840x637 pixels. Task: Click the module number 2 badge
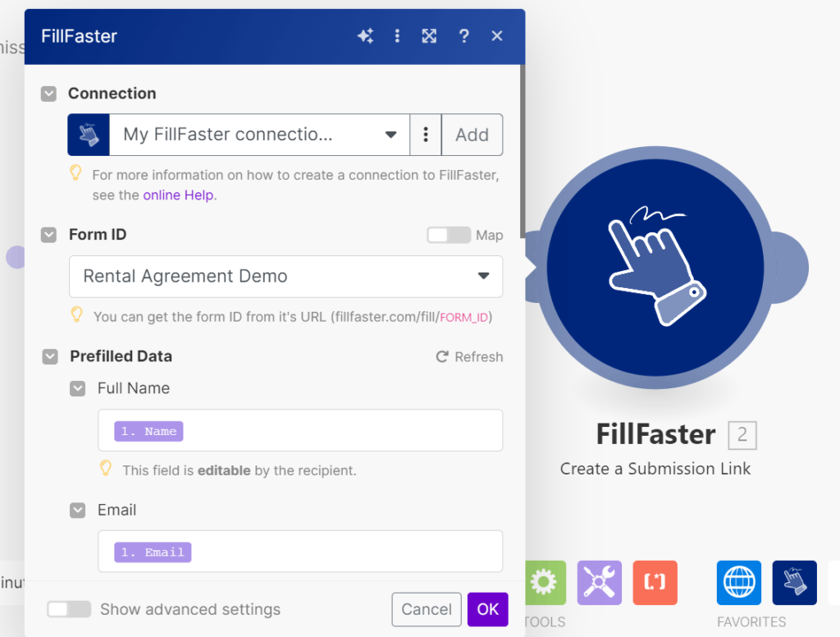(x=742, y=435)
